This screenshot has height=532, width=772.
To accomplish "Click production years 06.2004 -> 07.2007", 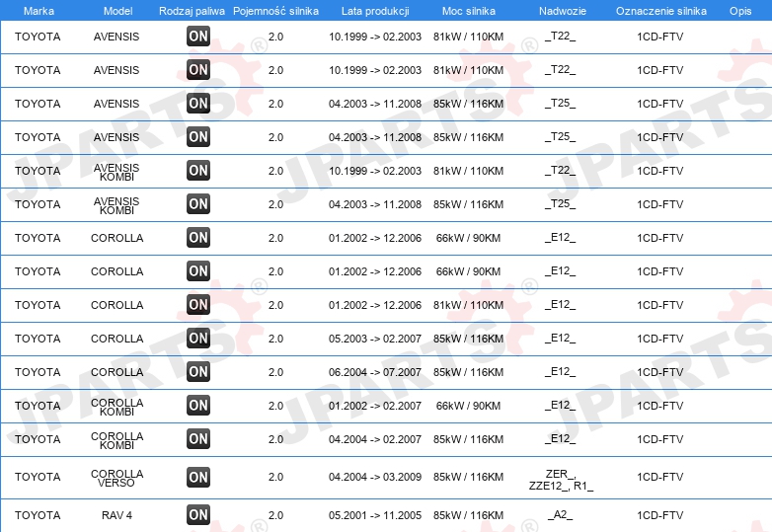I will [x=375, y=372].
